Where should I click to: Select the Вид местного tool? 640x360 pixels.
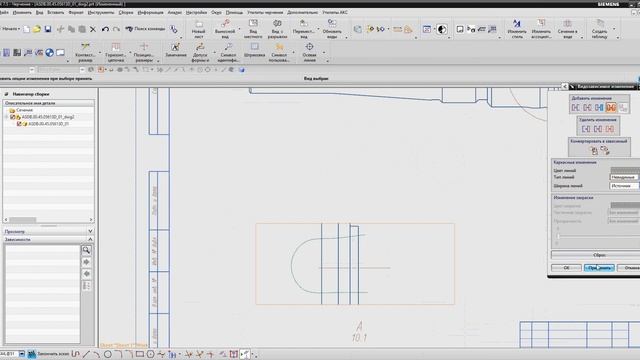coord(253,29)
